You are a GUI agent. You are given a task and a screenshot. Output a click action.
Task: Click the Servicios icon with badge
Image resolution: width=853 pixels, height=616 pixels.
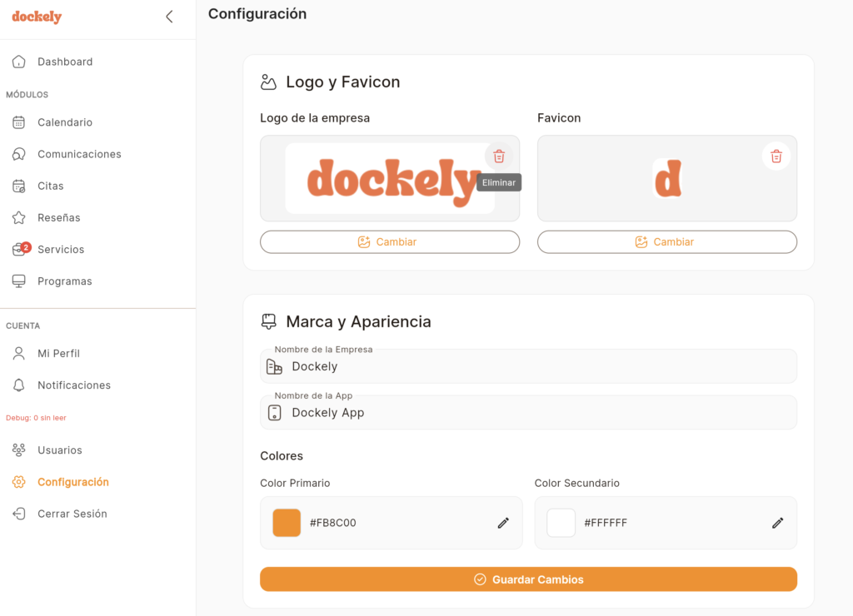coord(19,250)
